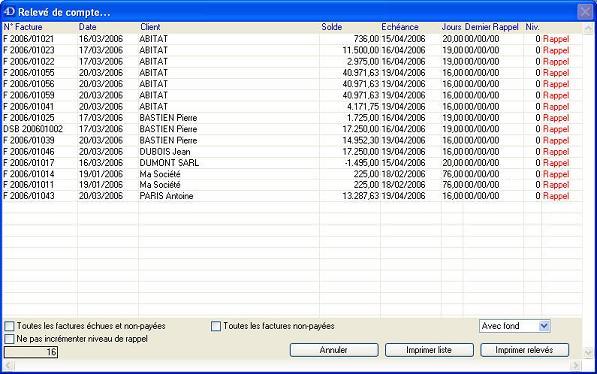Select invoice number F 2006/01021
Viewport: 597px width, 374px height.
(29, 39)
